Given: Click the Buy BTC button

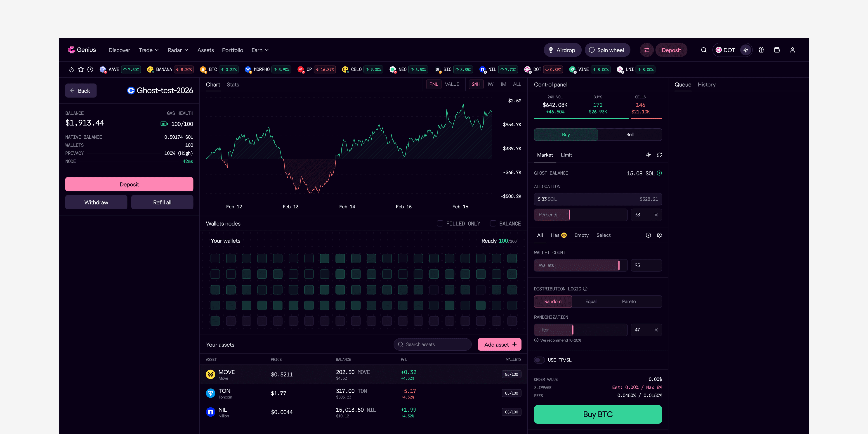Looking at the screenshot, I should tap(598, 414).
